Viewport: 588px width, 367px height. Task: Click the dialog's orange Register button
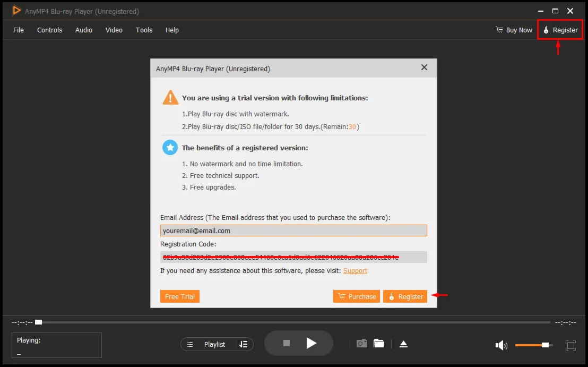point(405,296)
